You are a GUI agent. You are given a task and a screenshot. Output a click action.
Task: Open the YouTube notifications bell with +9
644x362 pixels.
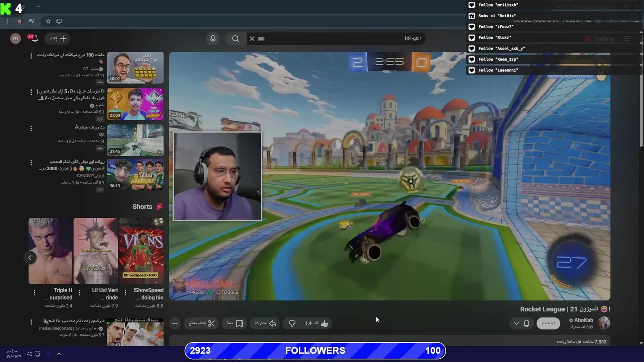tap(33, 38)
